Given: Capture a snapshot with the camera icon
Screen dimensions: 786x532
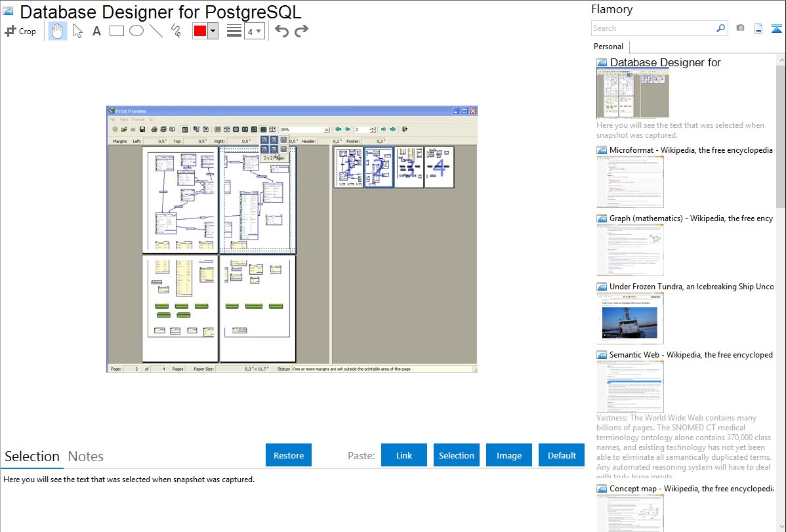Looking at the screenshot, I should pyautogui.click(x=740, y=28).
